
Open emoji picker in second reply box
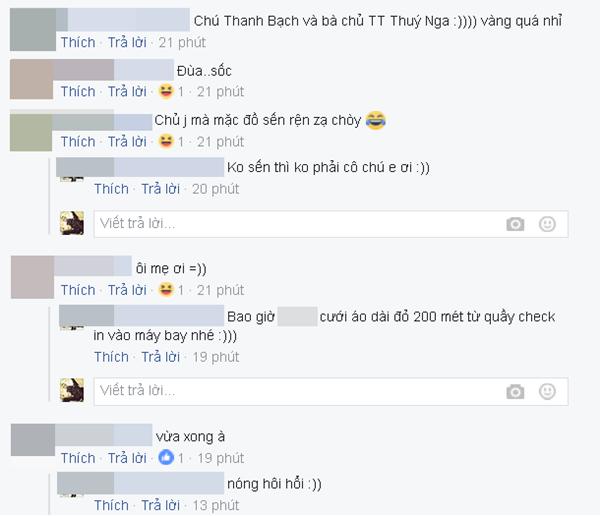click(547, 392)
